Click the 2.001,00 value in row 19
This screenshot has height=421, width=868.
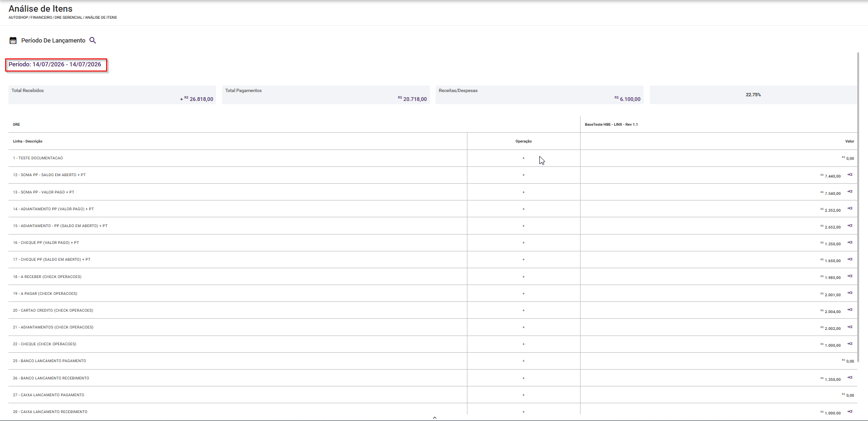pos(831,294)
